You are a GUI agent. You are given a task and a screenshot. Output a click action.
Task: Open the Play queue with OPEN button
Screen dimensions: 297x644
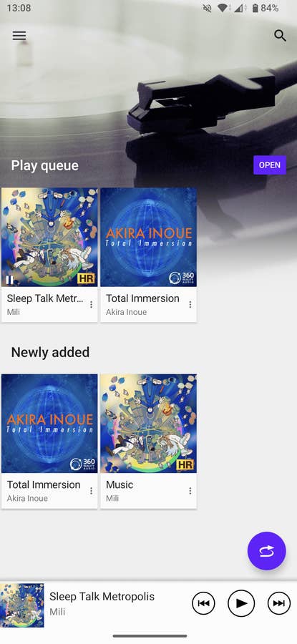[270, 165]
